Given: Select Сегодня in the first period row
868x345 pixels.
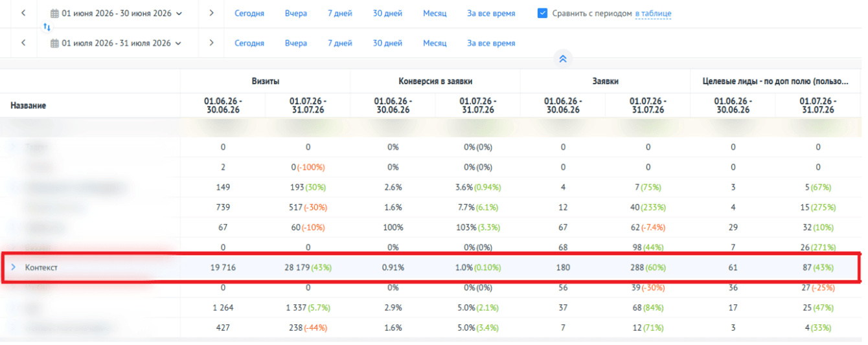Looking at the screenshot, I should (x=249, y=14).
